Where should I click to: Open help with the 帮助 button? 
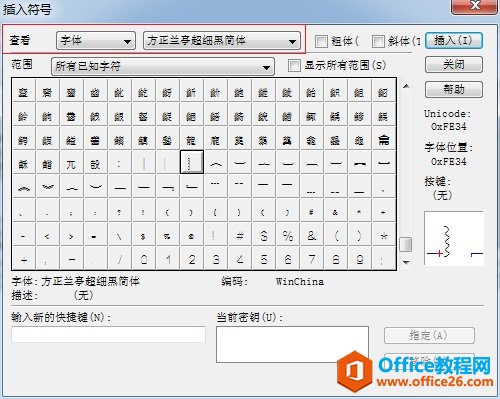454,89
